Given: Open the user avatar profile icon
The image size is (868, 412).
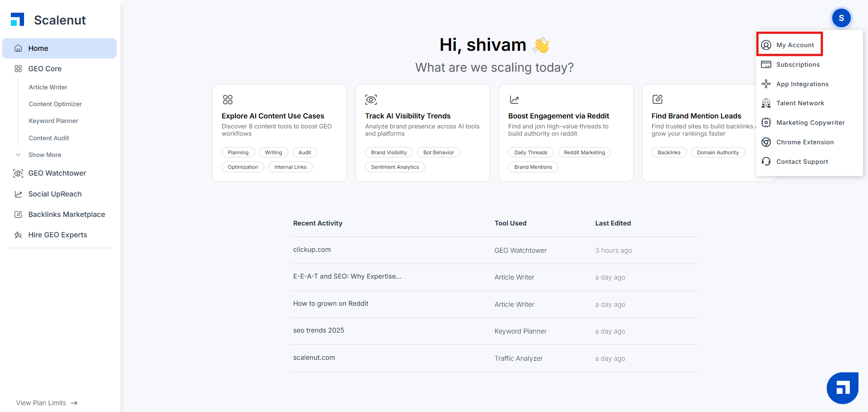Looking at the screenshot, I should pos(841,18).
